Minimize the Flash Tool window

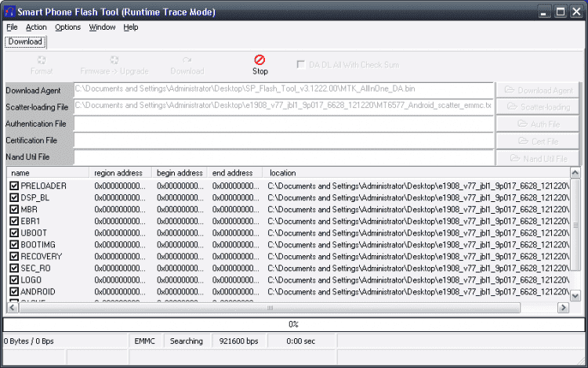click(x=544, y=12)
